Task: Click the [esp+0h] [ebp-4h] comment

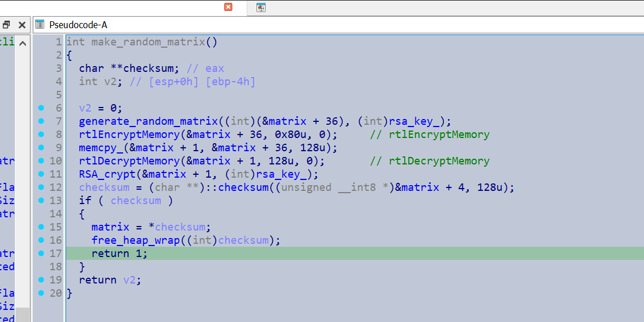Action: [192, 81]
